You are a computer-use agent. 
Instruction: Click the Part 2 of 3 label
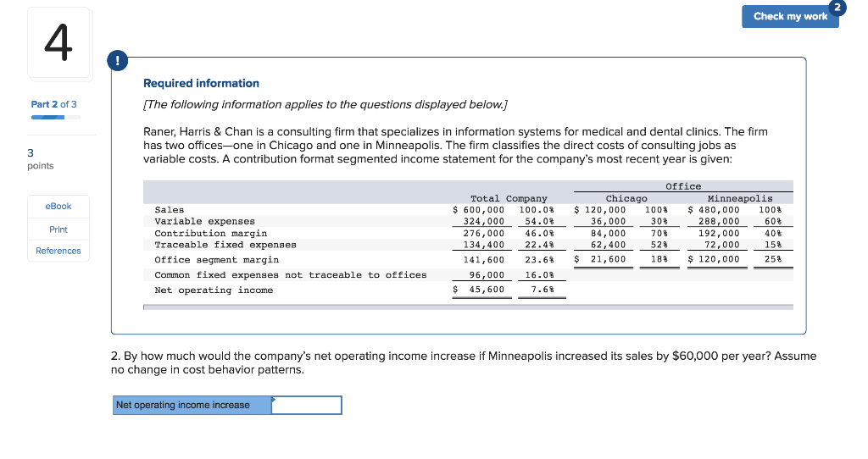pyautogui.click(x=53, y=104)
